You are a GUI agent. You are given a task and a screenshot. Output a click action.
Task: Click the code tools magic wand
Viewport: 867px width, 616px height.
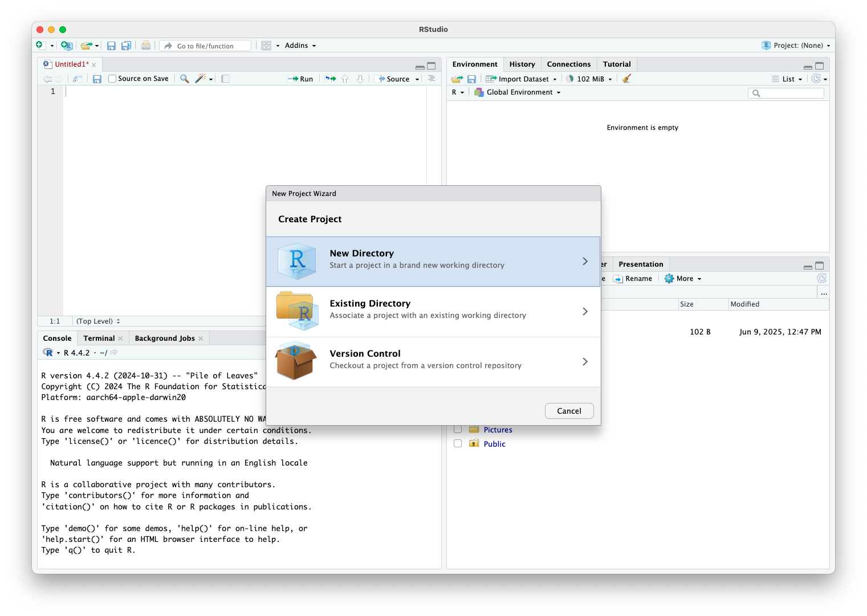(200, 79)
